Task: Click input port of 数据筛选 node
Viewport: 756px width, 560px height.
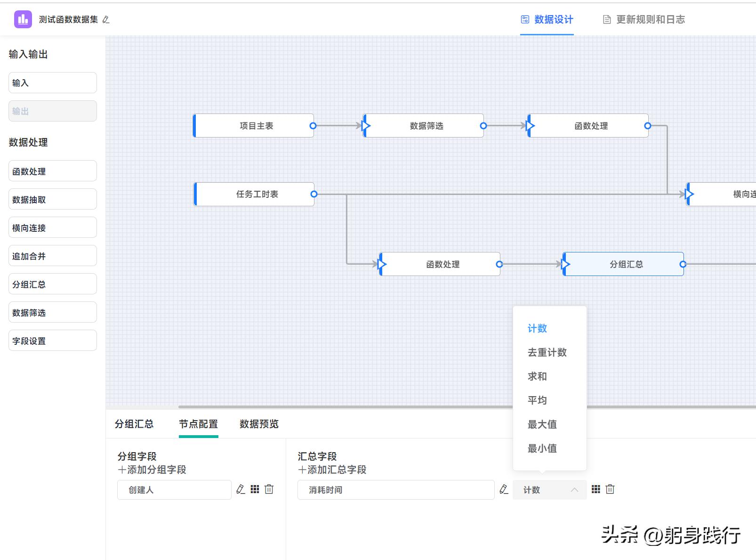Action: coord(366,126)
